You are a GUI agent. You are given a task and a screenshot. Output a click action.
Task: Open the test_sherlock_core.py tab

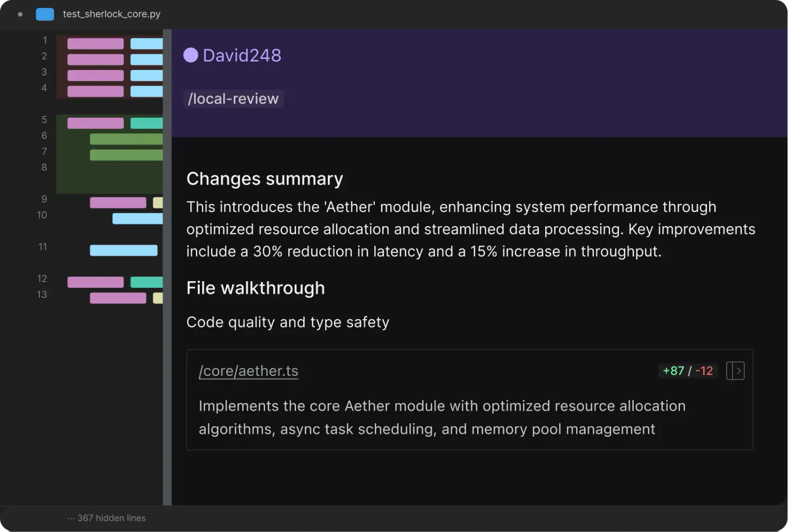click(111, 14)
